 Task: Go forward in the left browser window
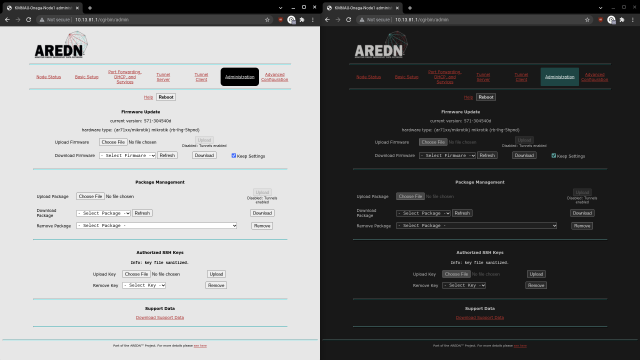[18, 20]
